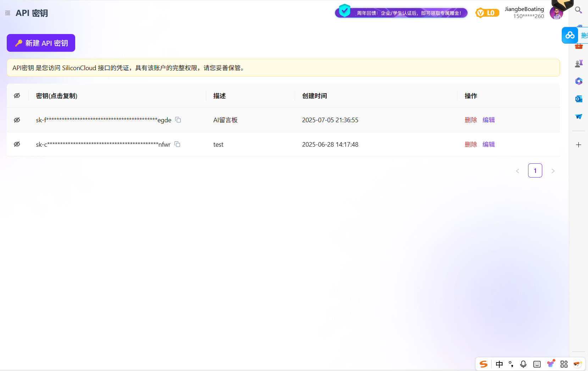Edit the AI留言板 key description
The width and height of the screenshot is (588, 371).
tap(488, 120)
